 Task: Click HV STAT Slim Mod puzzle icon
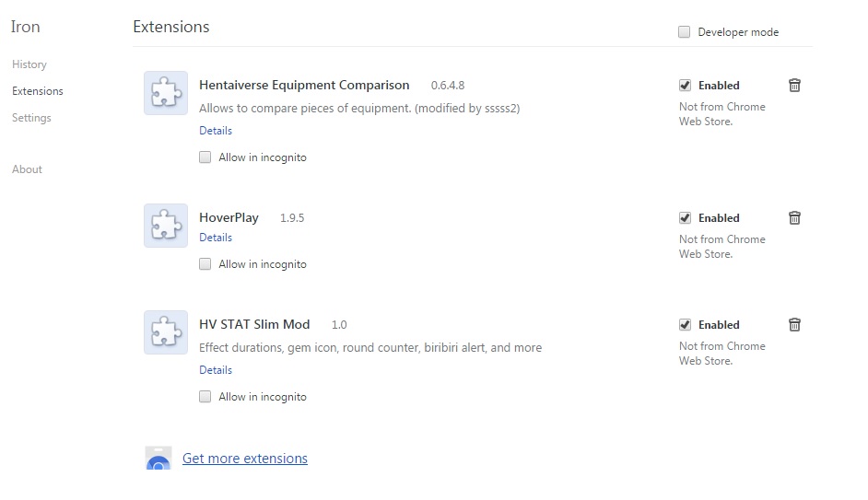[x=166, y=332]
